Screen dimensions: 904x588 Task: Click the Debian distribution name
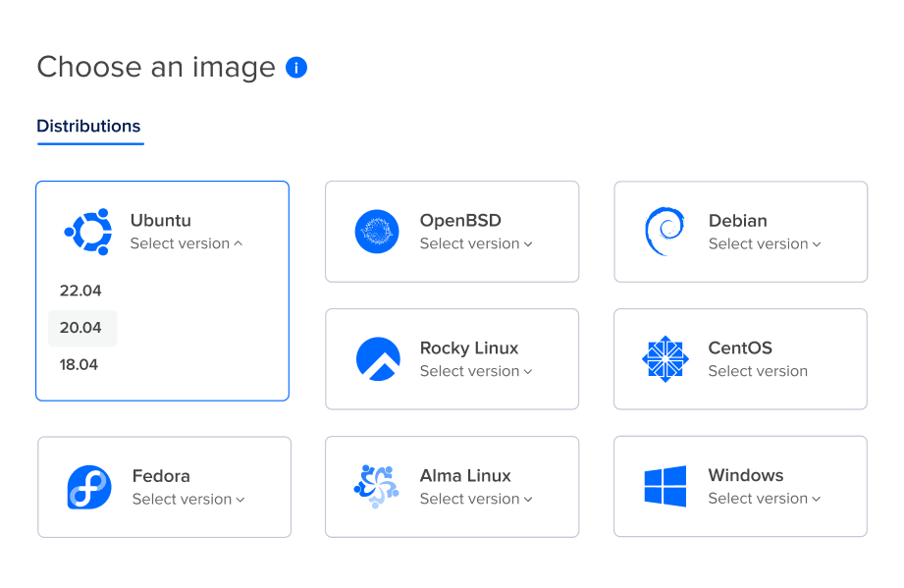[738, 221]
